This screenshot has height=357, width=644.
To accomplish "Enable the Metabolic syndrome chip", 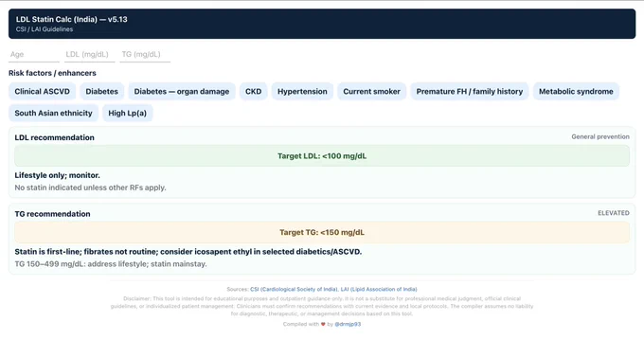I will coord(576,92).
